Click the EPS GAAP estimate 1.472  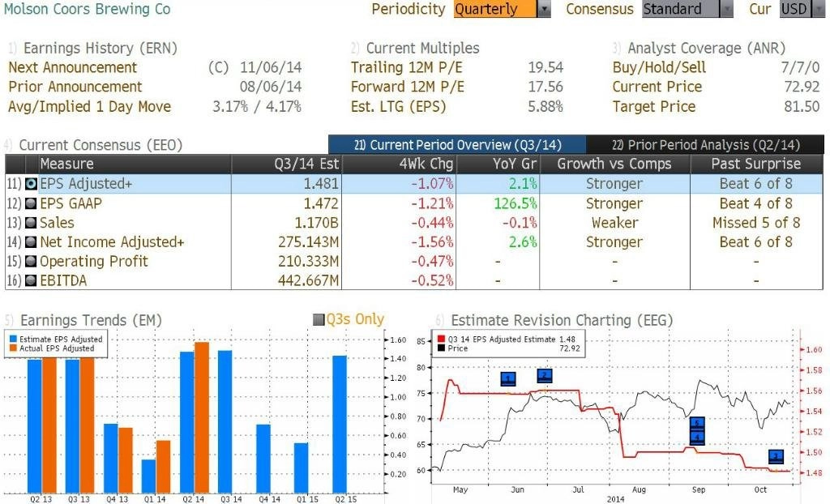tap(321, 203)
